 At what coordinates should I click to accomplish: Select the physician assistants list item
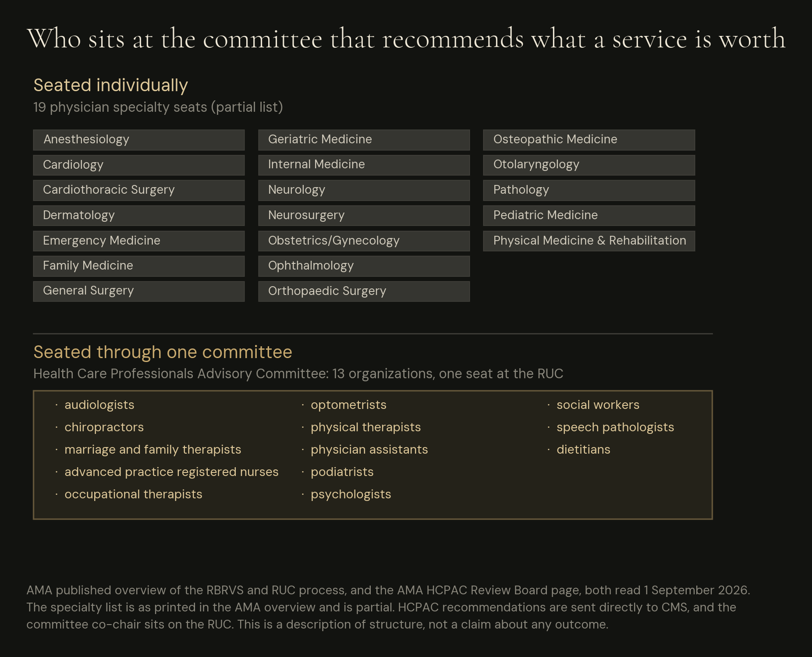click(x=369, y=450)
